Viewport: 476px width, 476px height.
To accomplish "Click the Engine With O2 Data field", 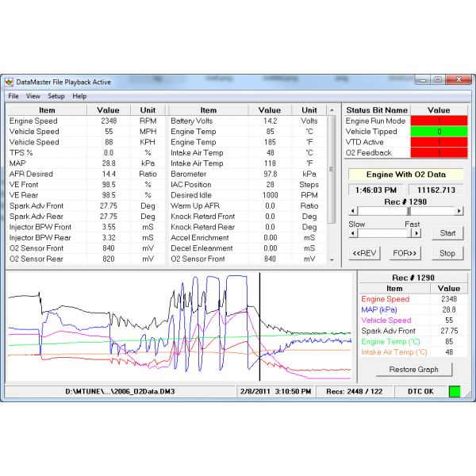I will (406, 175).
